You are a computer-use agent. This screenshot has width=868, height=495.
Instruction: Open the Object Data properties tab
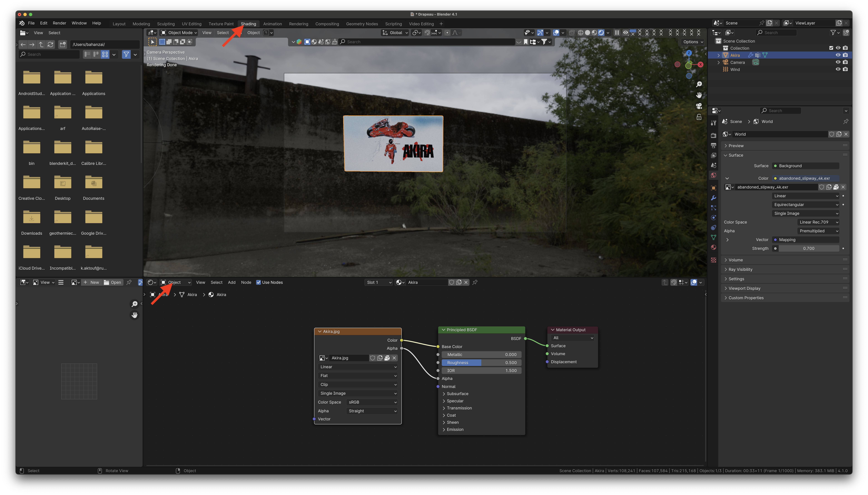(x=713, y=237)
